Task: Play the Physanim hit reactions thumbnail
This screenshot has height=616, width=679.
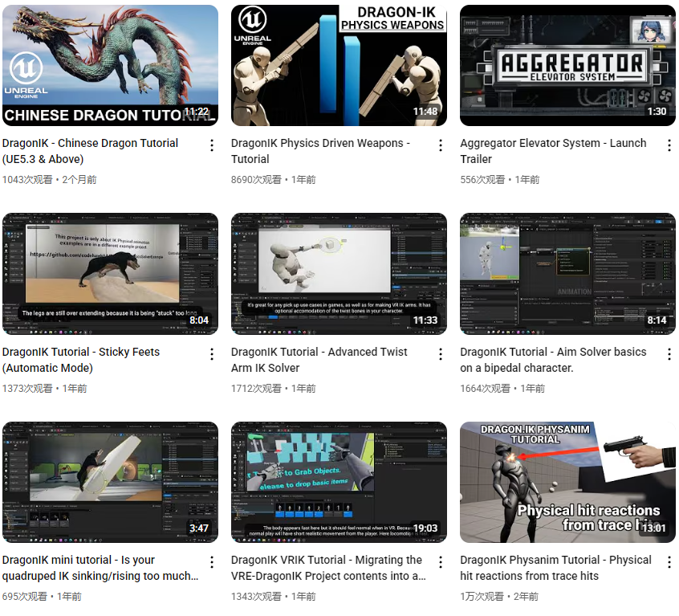Action: click(x=567, y=482)
